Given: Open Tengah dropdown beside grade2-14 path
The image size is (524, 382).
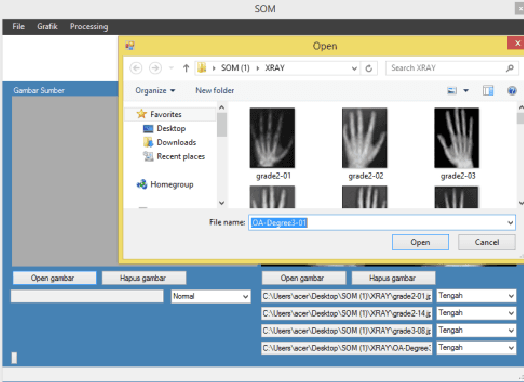Looking at the screenshot, I should pos(476,313).
